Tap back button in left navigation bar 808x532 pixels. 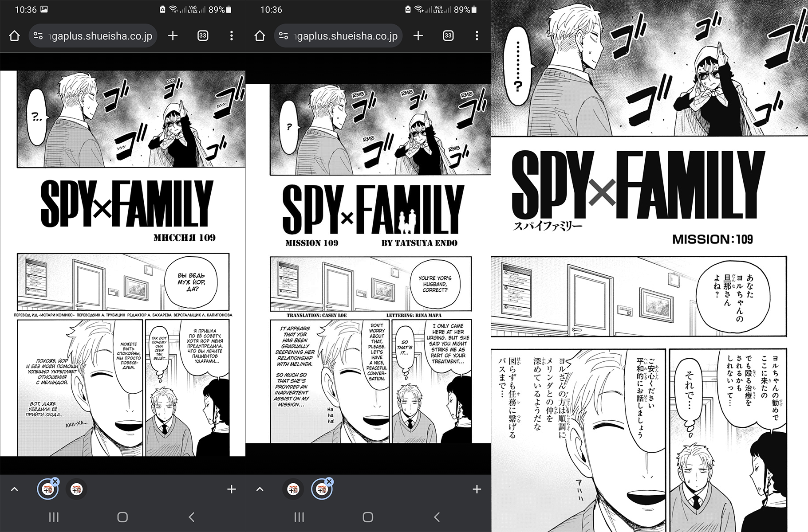191,517
